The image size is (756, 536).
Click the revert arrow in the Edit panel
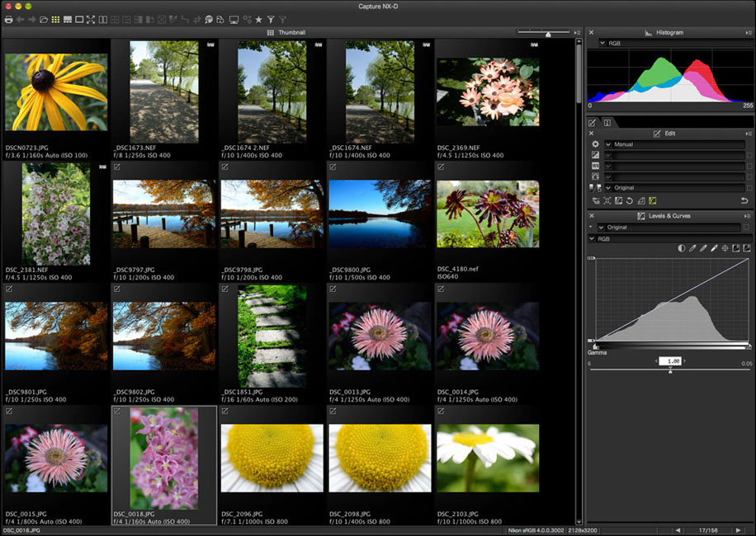[x=744, y=200]
